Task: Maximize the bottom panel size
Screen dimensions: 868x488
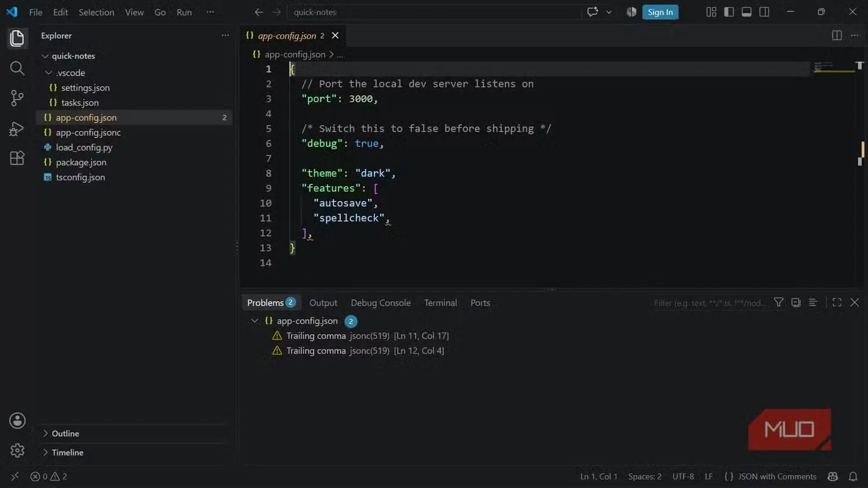Action: (x=837, y=302)
